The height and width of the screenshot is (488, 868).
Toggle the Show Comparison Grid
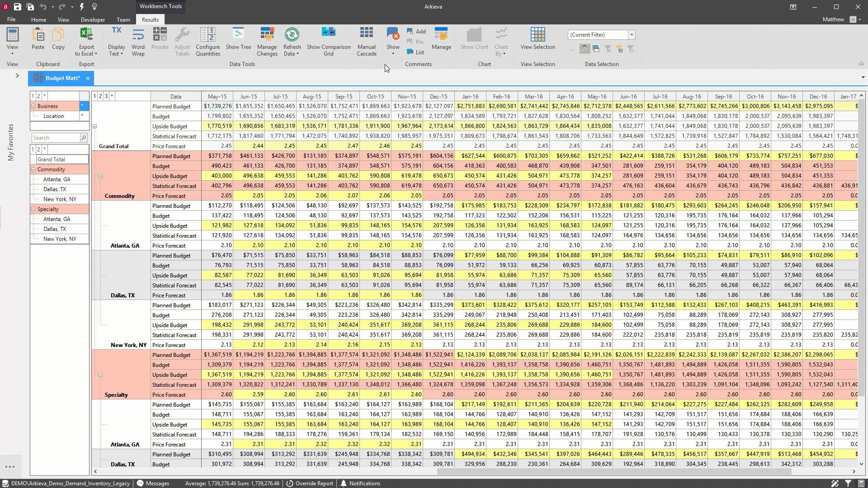(329, 42)
